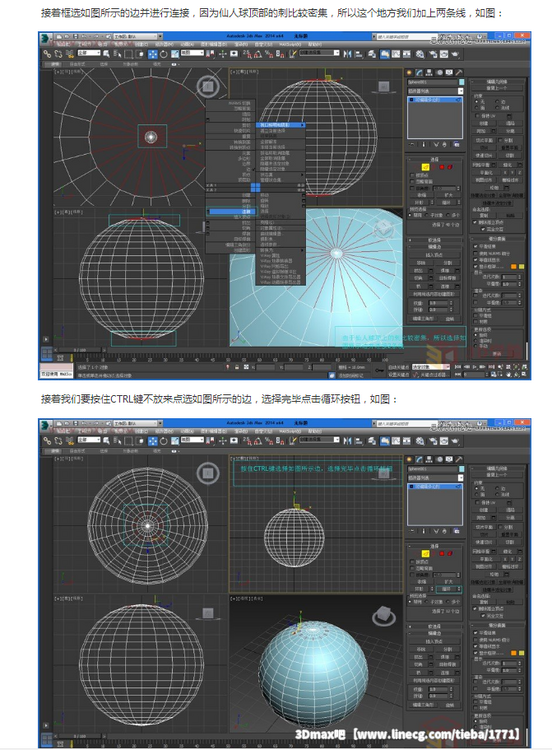
Task: Enable 忽略背面 checkbox in first screenshot Selection rollout
Action: [412, 182]
